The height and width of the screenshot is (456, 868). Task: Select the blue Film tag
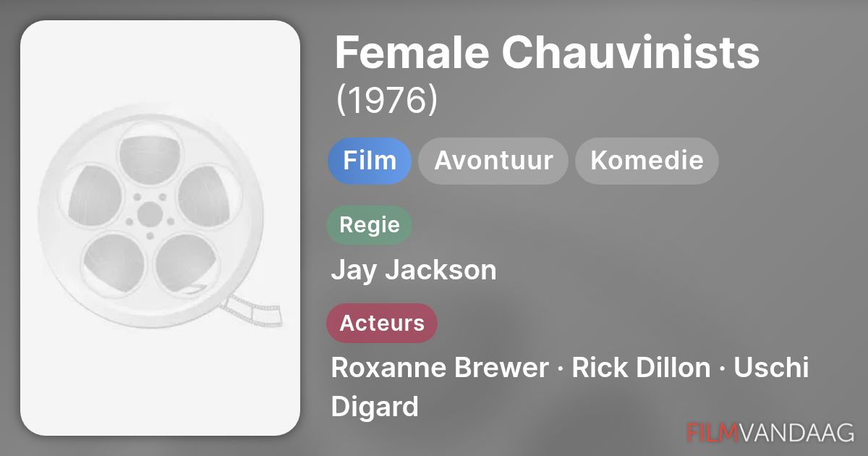tap(370, 161)
